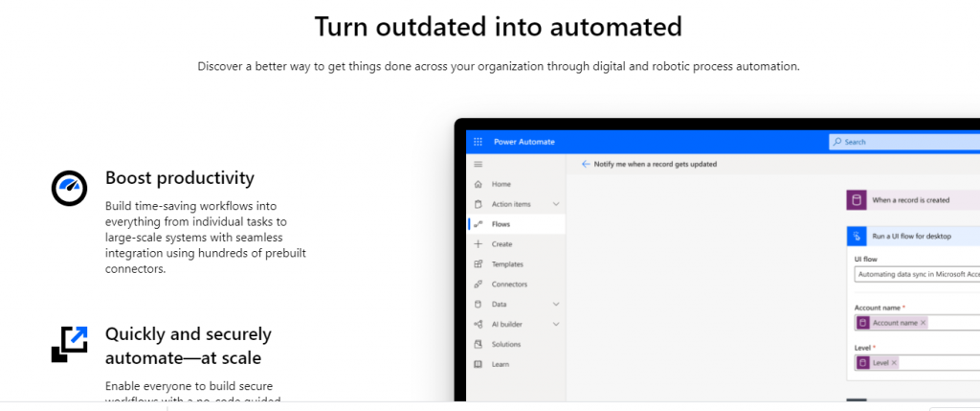Viewport: 980px width, 411px height.
Task: Click Run a UI flow for desktop header
Action: point(913,236)
